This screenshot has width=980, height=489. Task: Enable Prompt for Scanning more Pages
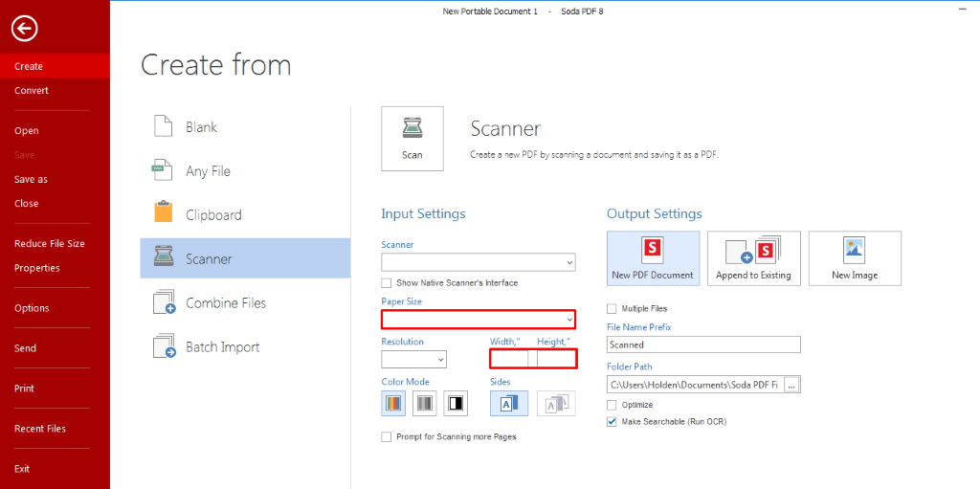coord(387,436)
